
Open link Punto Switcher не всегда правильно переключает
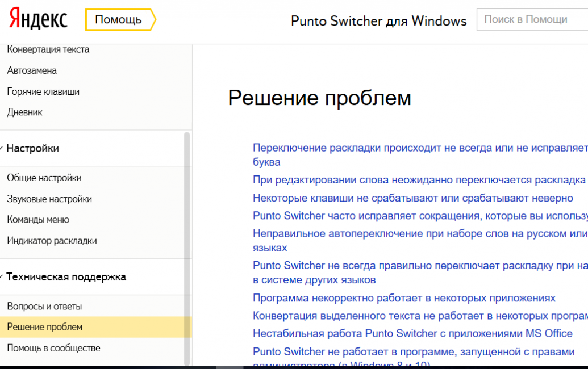[x=420, y=272]
